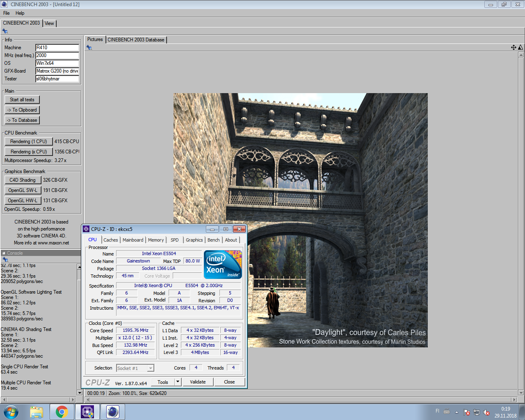This screenshot has width=525, height=420.
Task: Select the Pictures tab
Action: point(95,39)
